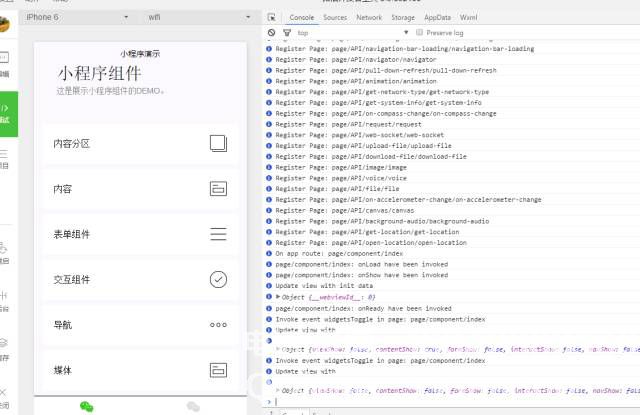Viewport: 640px width, 415px height.
Task: Select log line 'onShow have been invoked'
Action: point(362,275)
